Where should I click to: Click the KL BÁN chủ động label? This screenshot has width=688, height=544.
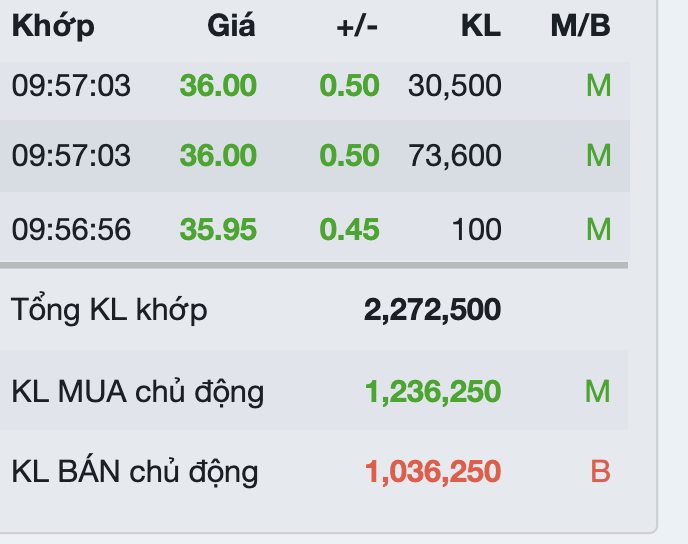135,471
